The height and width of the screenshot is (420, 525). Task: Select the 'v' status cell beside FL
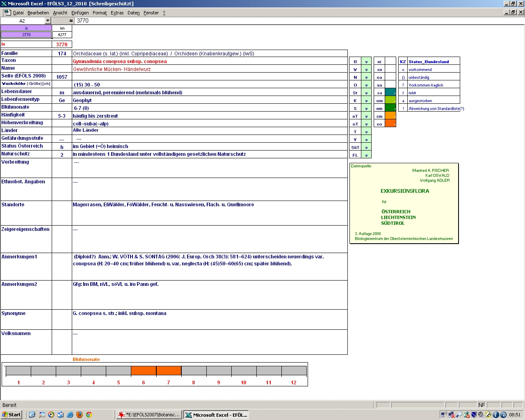(366, 155)
